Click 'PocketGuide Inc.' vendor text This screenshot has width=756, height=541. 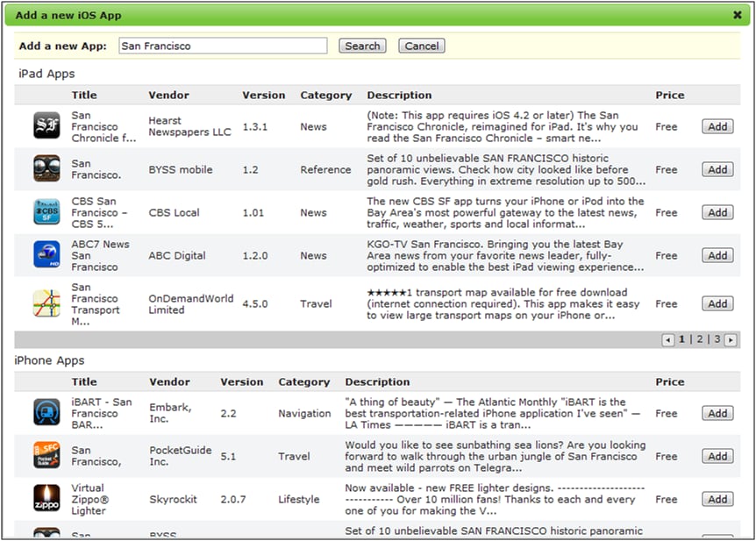181,456
